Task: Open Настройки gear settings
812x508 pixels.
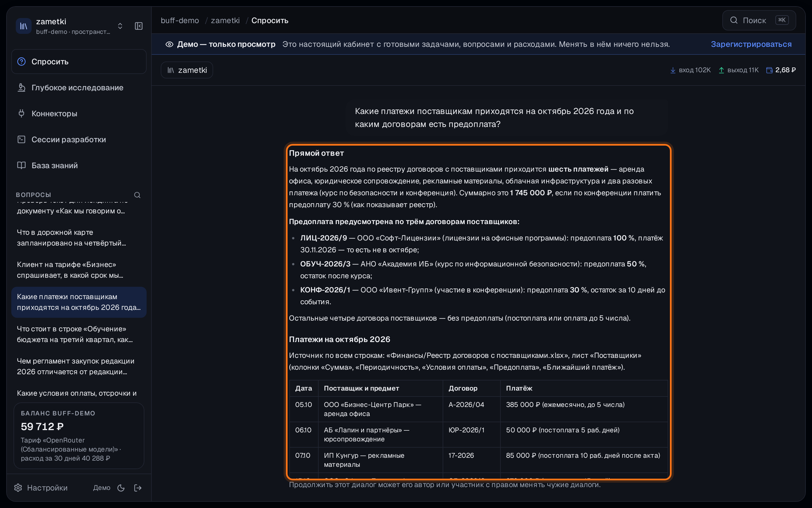Action: pos(41,487)
